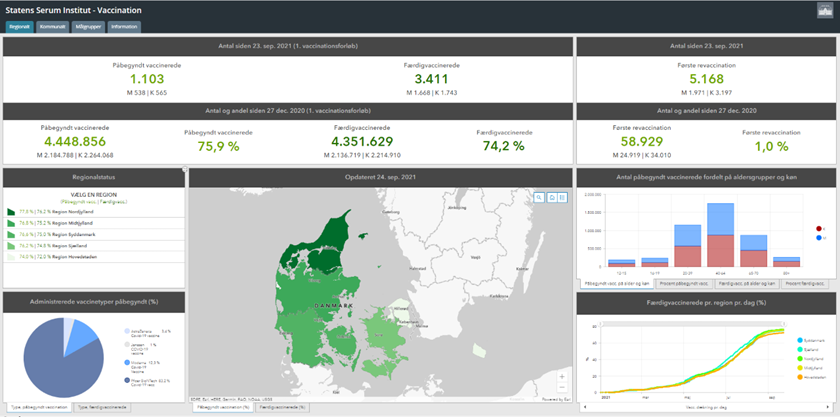Screen dimensions: 840x417
Task: Open the Information tab
Action: pyautogui.click(x=124, y=27)
